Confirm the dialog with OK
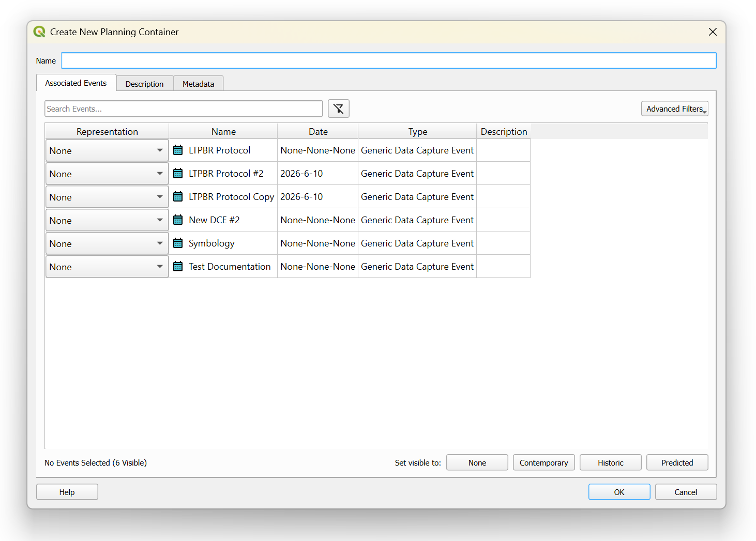 click(x=619, y=492)
